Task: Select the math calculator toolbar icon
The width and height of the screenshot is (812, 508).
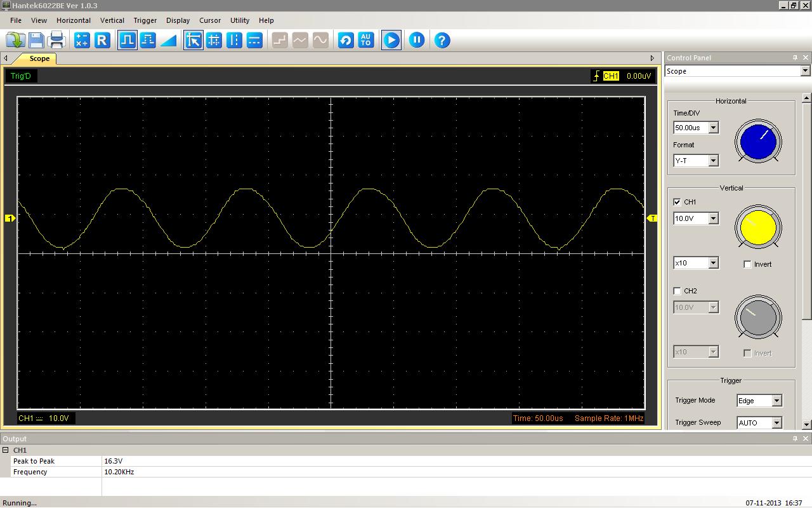Action: pos(82,41)
